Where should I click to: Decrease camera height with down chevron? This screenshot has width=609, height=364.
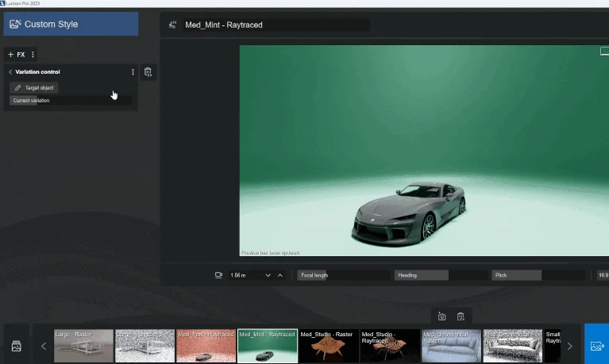[x=268, y=275]
